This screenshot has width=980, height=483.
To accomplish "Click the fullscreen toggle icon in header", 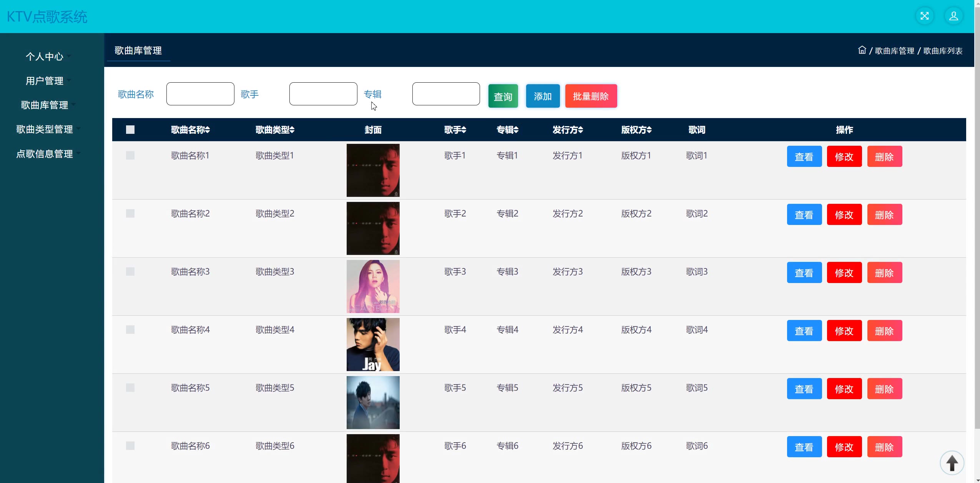I will (x=925, y=16).
